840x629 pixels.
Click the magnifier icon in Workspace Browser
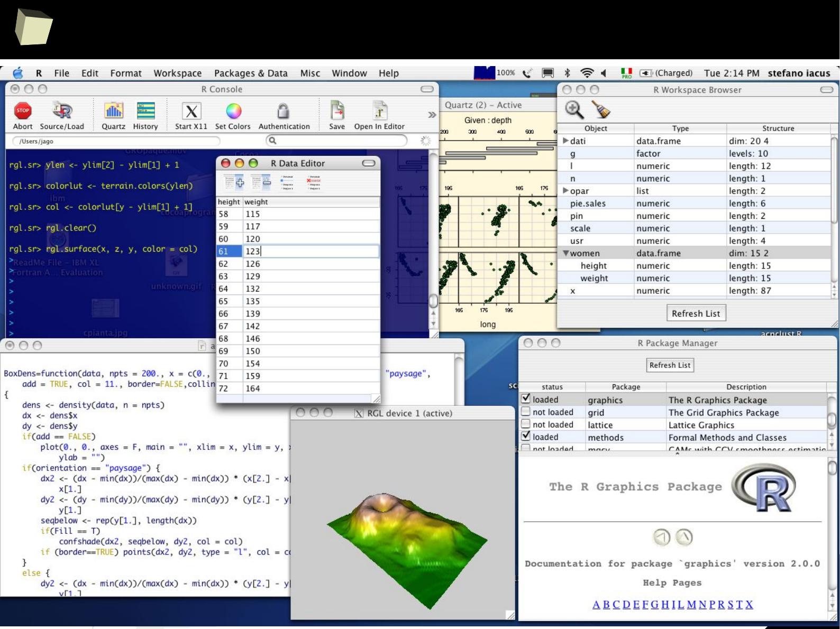coord(574,109)
